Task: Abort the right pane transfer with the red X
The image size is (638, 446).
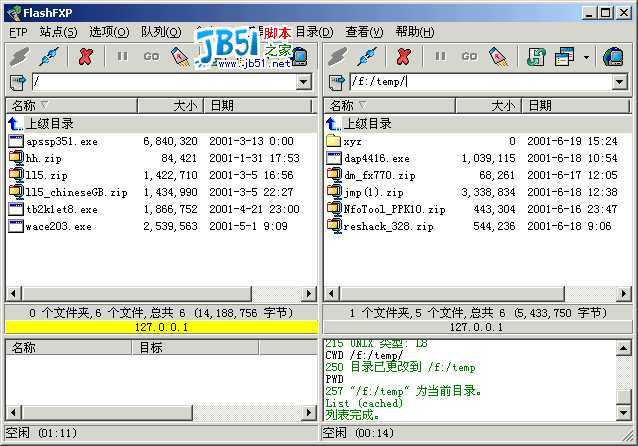Action: click(x=404, y=57)
